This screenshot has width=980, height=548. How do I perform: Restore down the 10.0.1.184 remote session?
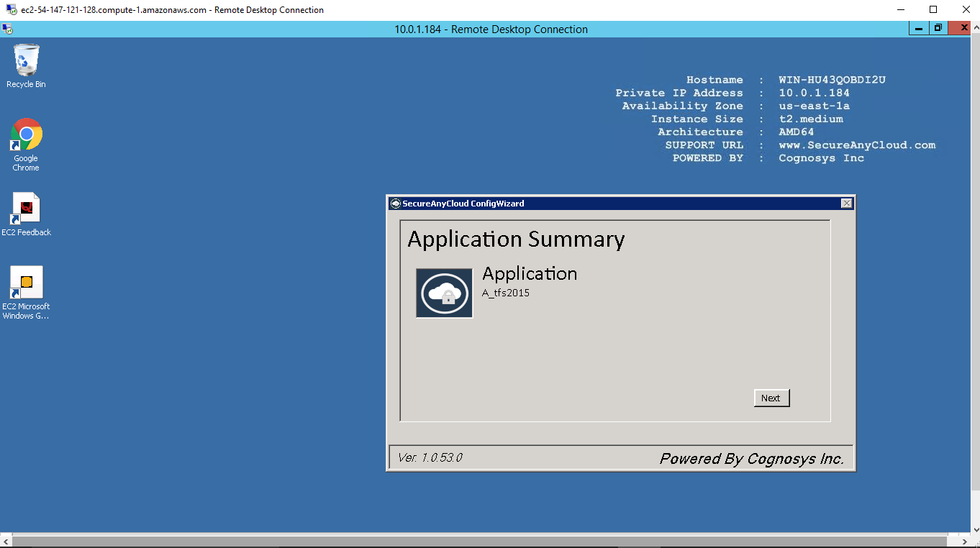(x=938, y=29)
